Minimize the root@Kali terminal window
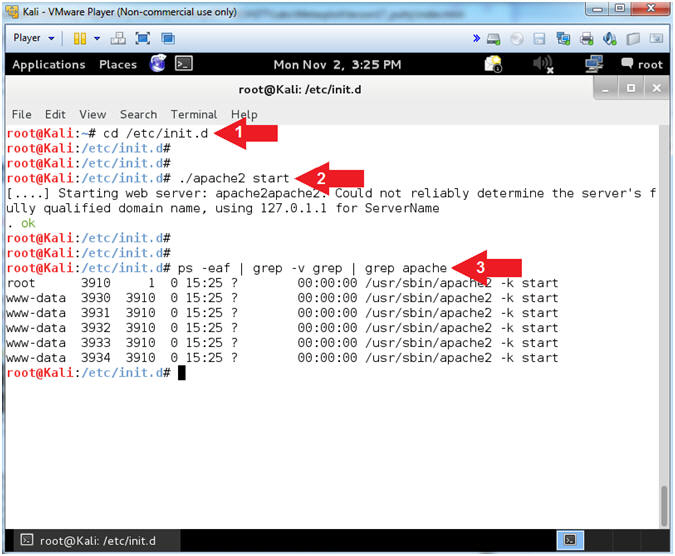Viewport: 675px width, 556px height. coord(606,89)
